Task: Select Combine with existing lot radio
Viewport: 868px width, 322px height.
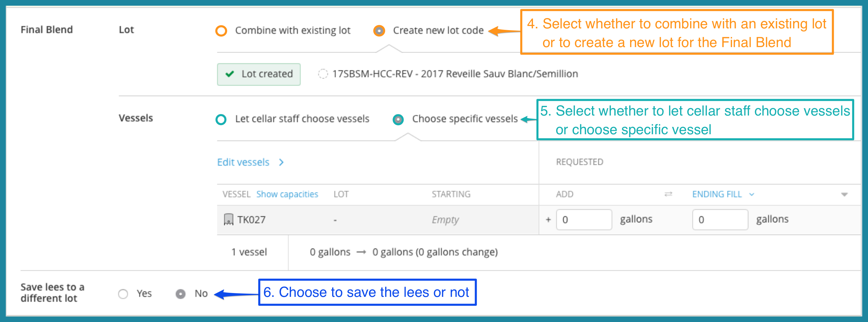Action: (221, 31)
